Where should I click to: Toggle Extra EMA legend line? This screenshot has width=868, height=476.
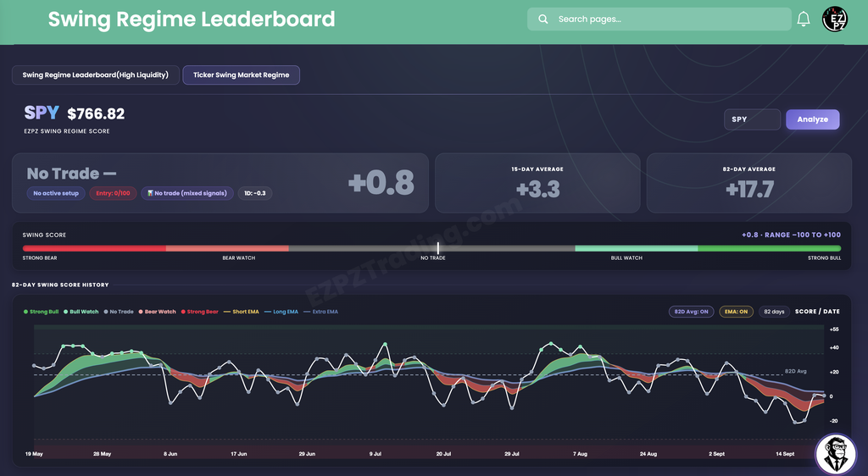[x=320, y=312]
